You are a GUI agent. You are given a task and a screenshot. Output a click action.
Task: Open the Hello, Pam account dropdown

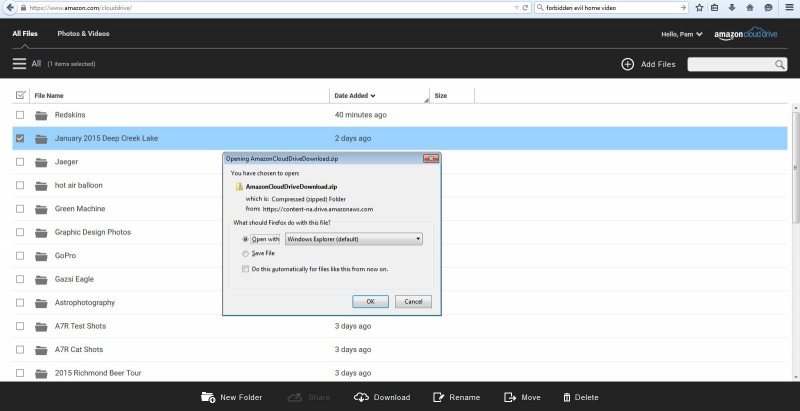686,34
